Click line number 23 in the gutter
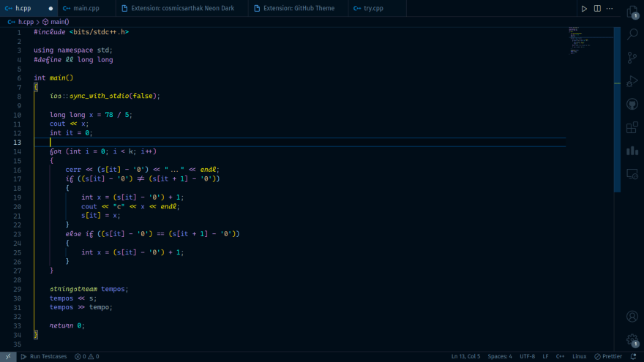Image resolution: width=644 pixels, height=362 pixels. (x=17, y=234)
